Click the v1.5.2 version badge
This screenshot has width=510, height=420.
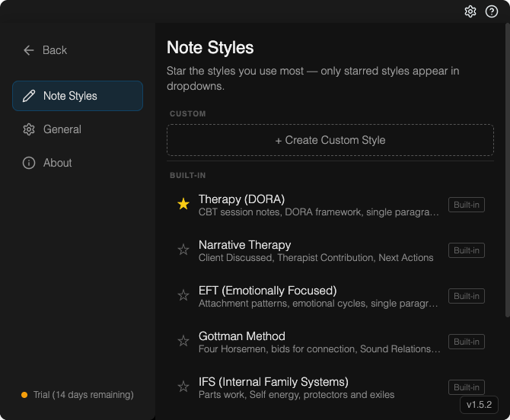479,405
